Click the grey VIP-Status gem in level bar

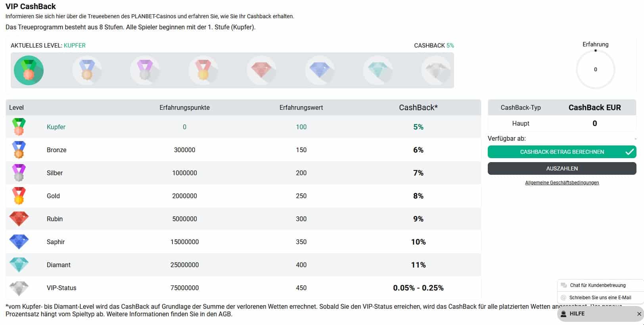point(436,71)
